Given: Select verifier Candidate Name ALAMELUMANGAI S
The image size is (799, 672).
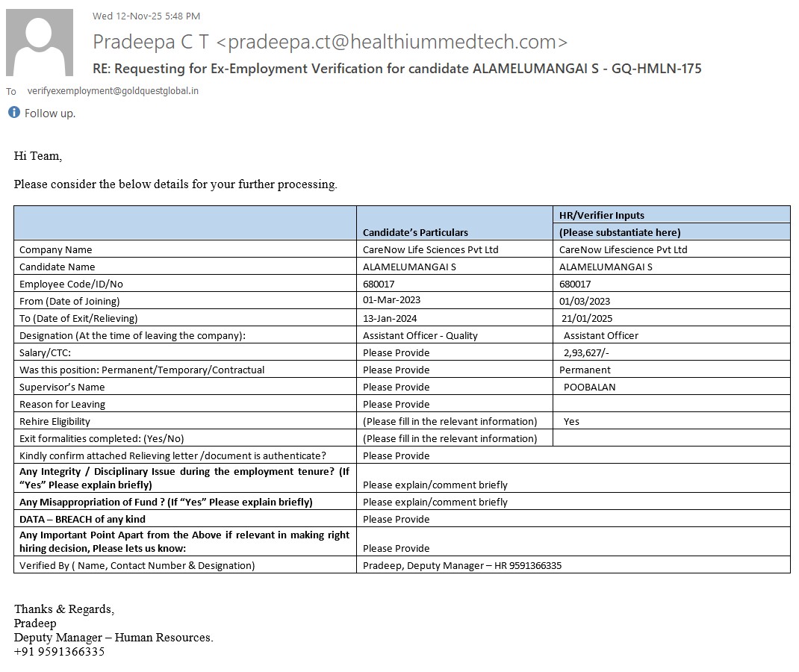Looking at the screenshot, I should (x=606, y=267).
